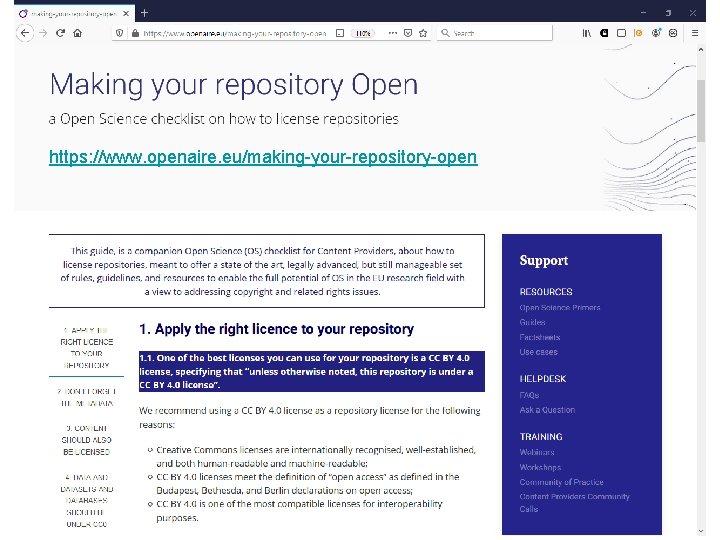Jump to Don't forget the metadata section
The image size is (720, 540).
point(86,397)
